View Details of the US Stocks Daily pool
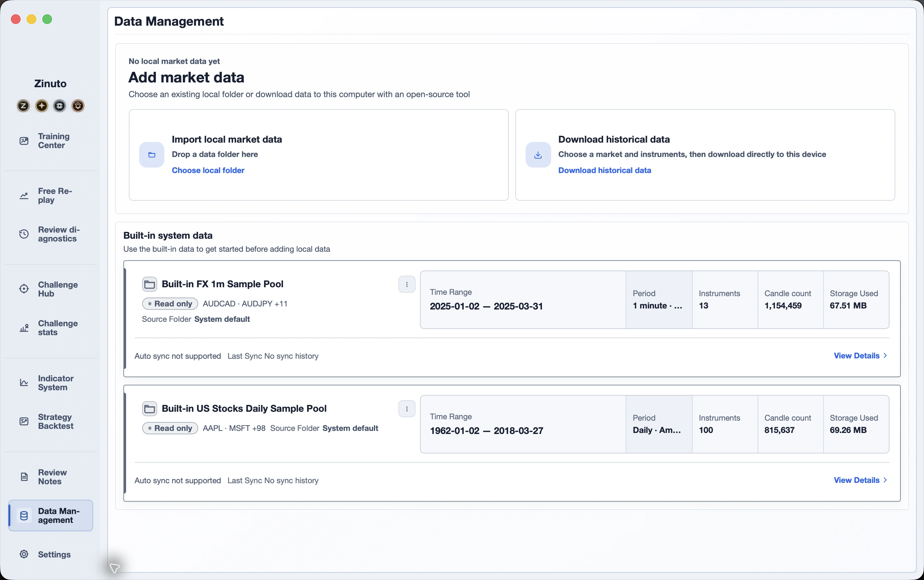The image size is (924, 580). (860, 480)
